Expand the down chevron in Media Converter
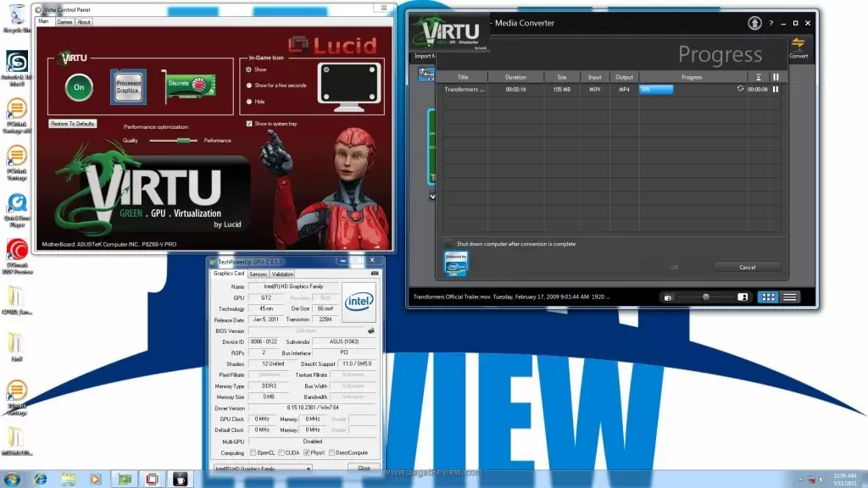 click(431, 196)
